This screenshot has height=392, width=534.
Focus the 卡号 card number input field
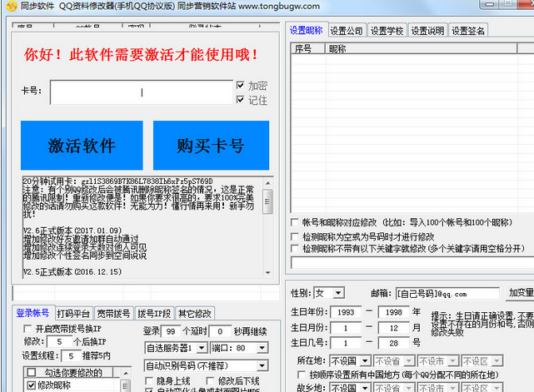tap(142, 92)
